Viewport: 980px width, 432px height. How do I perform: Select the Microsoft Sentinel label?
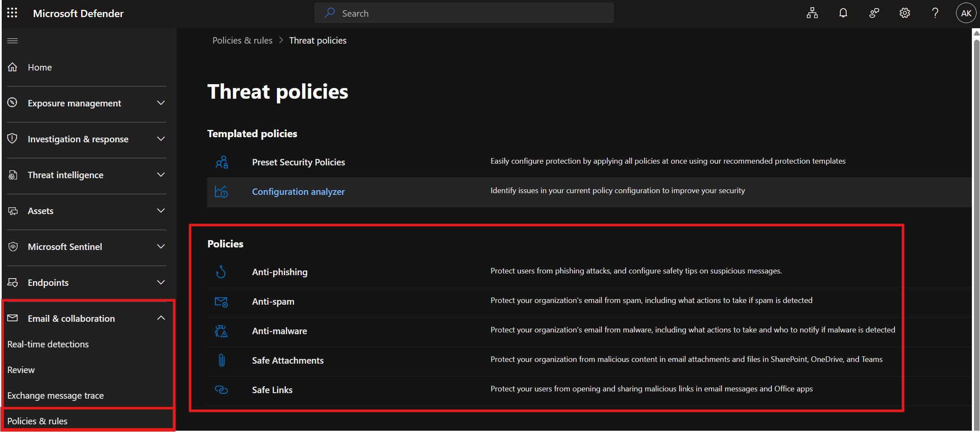point(65,247)
